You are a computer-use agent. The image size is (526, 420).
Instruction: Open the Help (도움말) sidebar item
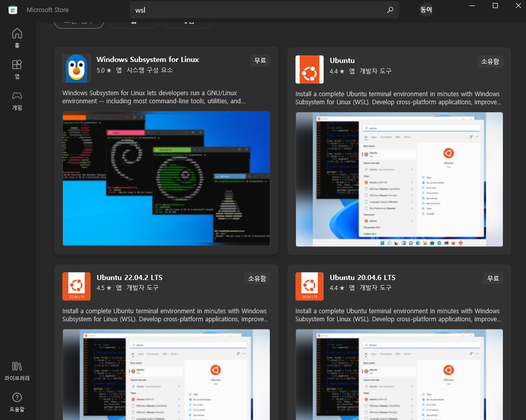(x=17, y=402)
